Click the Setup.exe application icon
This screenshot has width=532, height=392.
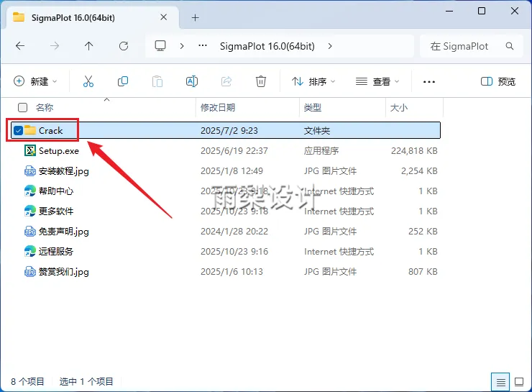(30, 151)
